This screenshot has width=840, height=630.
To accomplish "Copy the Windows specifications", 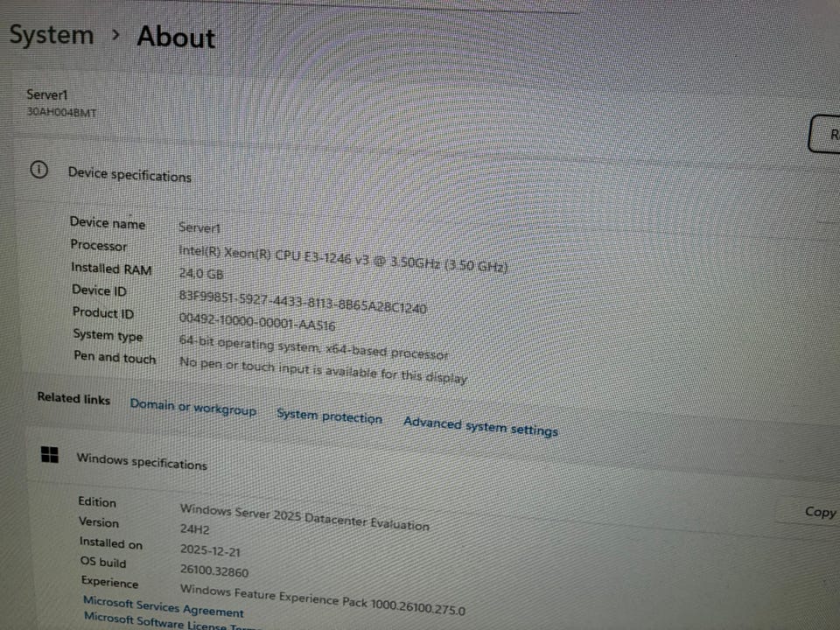I will 820,512.
